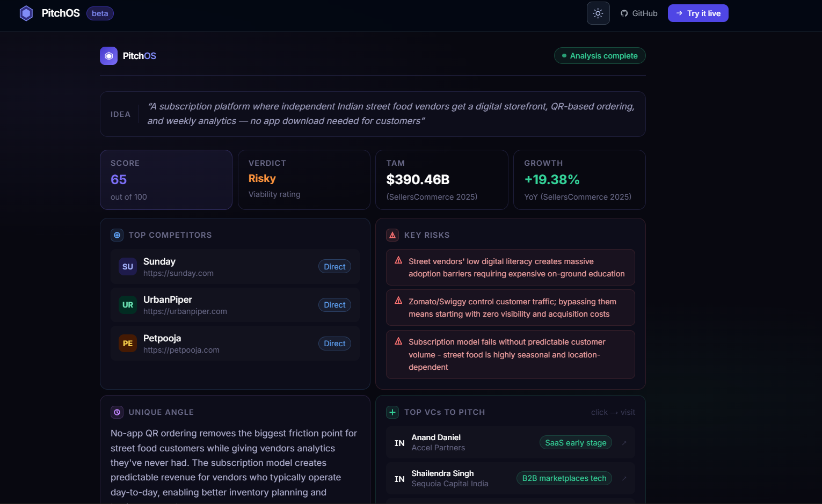Screen dimensions: 822x504
Task: Open Shailendra Singh's external link arrow
Action: [624, 478]
